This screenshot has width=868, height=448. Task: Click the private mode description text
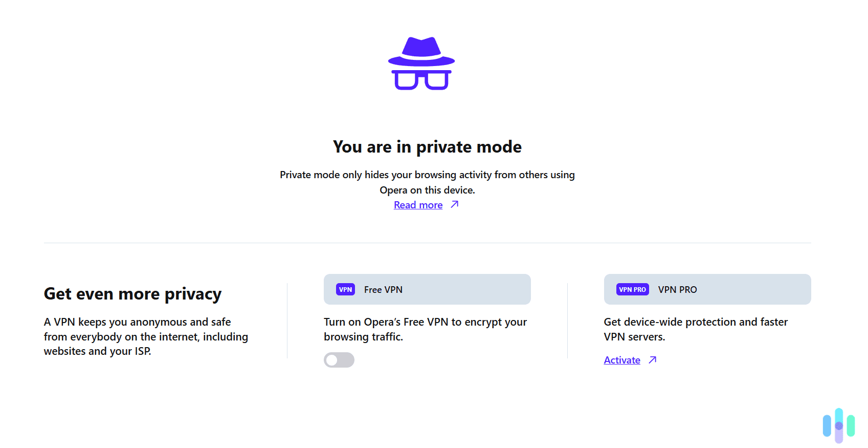(427, 182)
